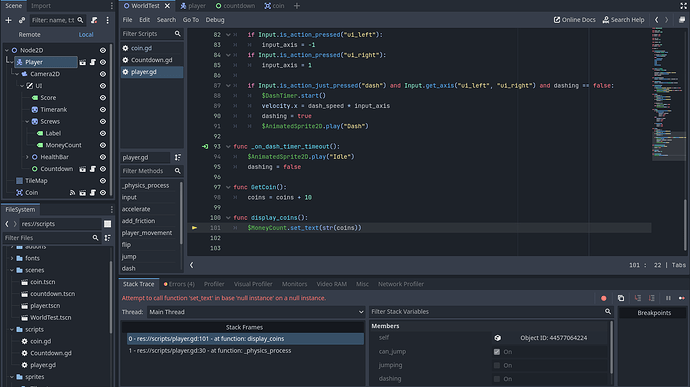Open the script icon on Countdown node

(x=93, y=169)
